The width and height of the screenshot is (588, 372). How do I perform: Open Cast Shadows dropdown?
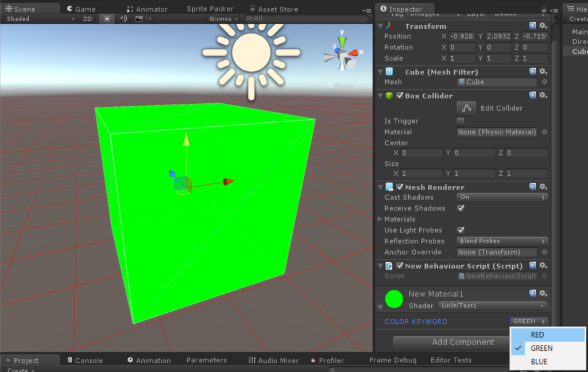coord(502,197)
